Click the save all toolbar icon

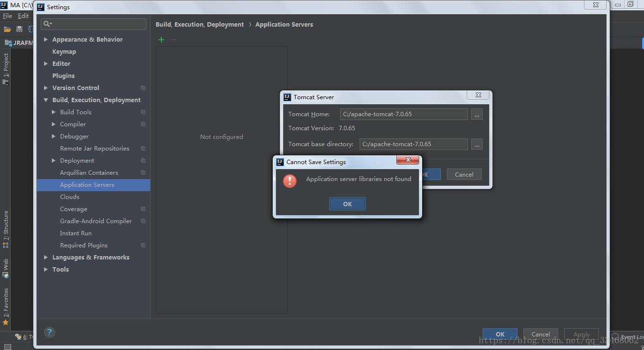pos(19,29)
